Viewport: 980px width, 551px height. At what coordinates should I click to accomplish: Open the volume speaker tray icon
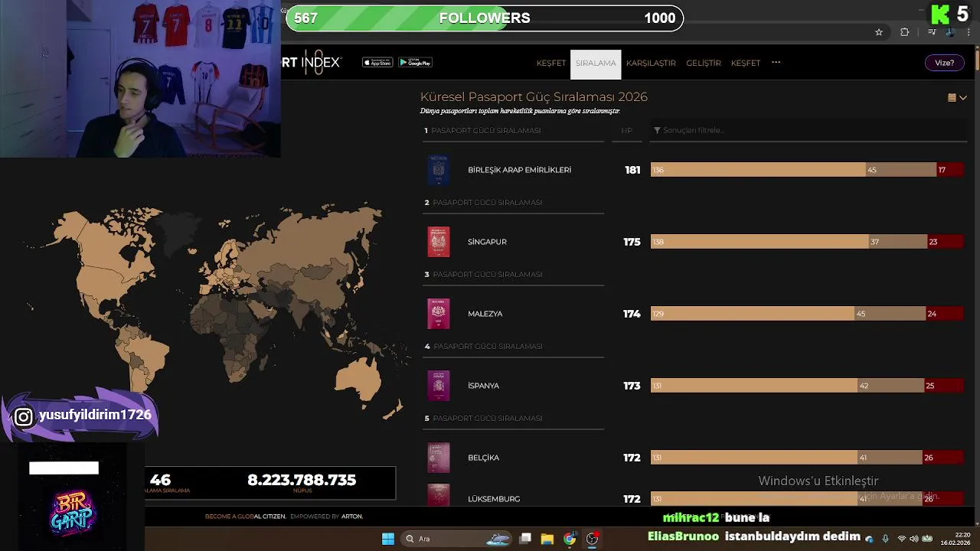pyautogui.click(x=914, y=539)
